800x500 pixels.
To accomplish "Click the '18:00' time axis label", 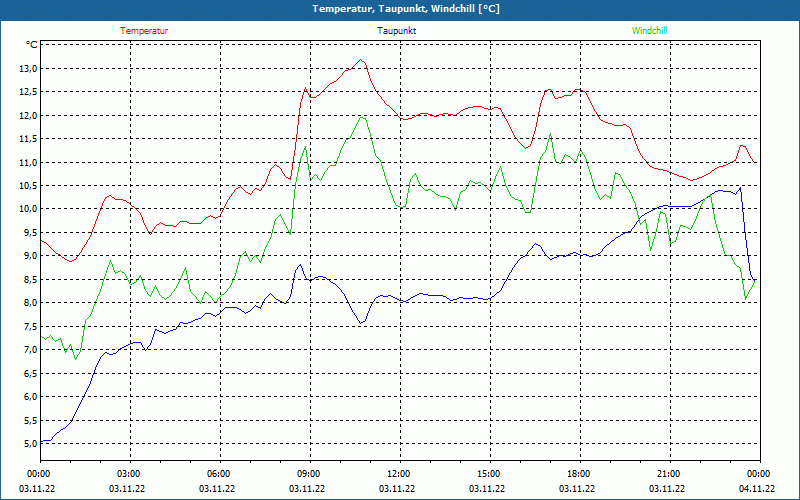I will point(581,474).
